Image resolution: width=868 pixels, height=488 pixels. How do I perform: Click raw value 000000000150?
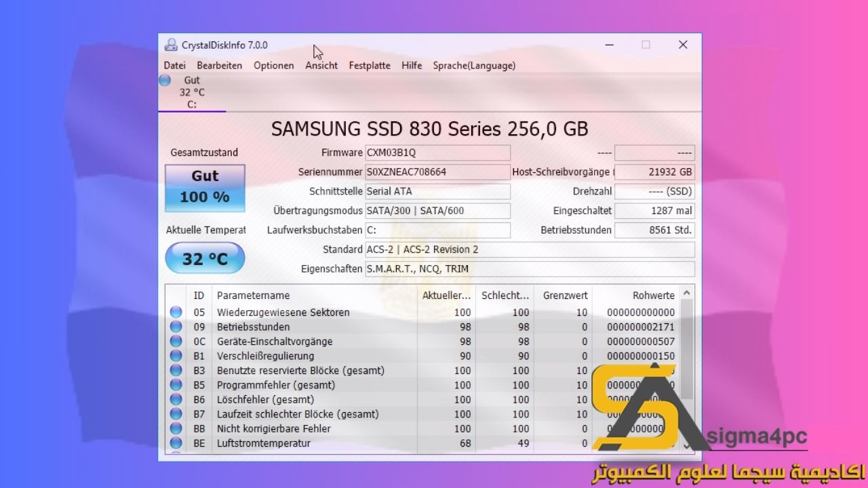tap(641, 356)
